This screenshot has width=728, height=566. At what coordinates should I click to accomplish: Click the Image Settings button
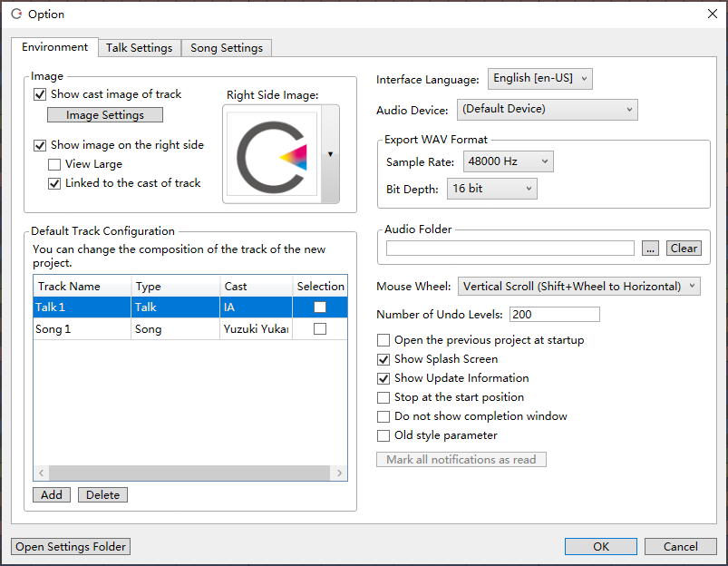(x=105, y=115)
